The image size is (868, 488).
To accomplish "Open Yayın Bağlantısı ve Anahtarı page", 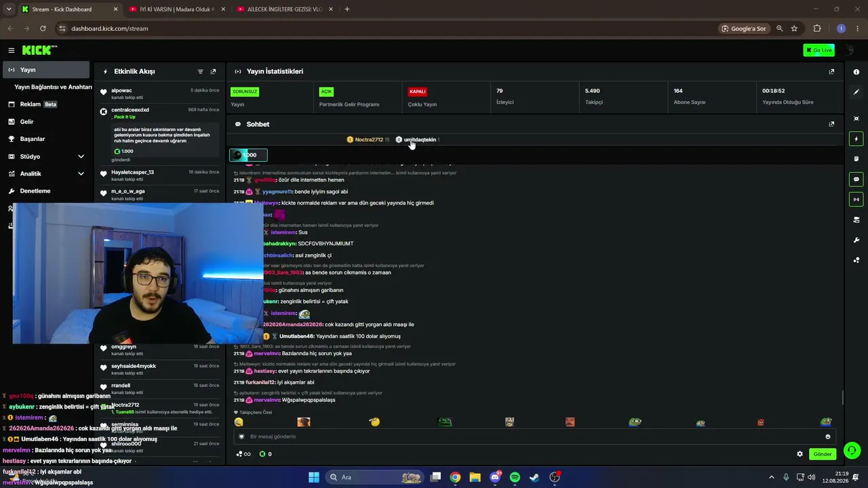I will pyautogui.click(x=53, y=87).
